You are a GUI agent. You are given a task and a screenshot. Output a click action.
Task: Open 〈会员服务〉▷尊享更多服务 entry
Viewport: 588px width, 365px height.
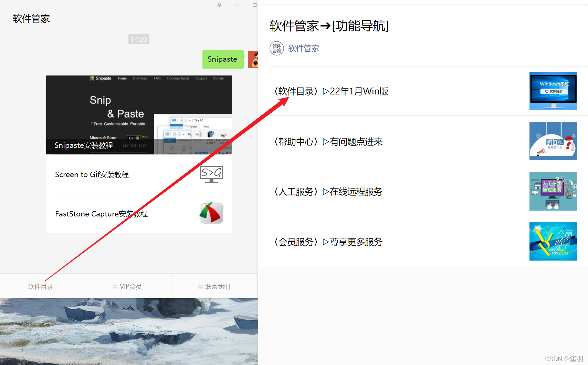(429, 242)
